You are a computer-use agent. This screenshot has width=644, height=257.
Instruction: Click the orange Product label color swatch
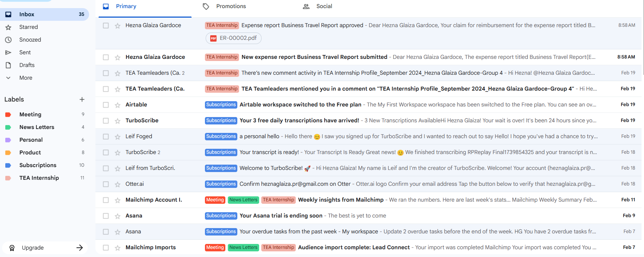(x=8, y=153)
